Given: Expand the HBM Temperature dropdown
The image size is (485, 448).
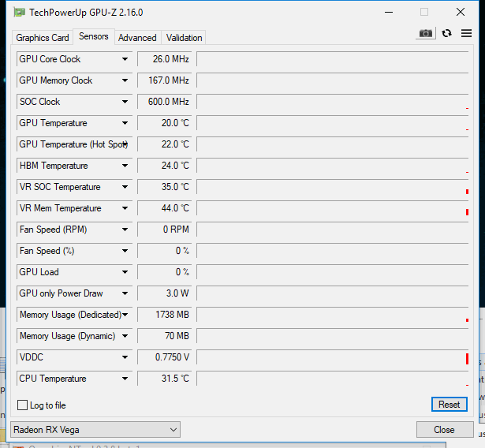Looking at the screenshot, I should [125, 166].
